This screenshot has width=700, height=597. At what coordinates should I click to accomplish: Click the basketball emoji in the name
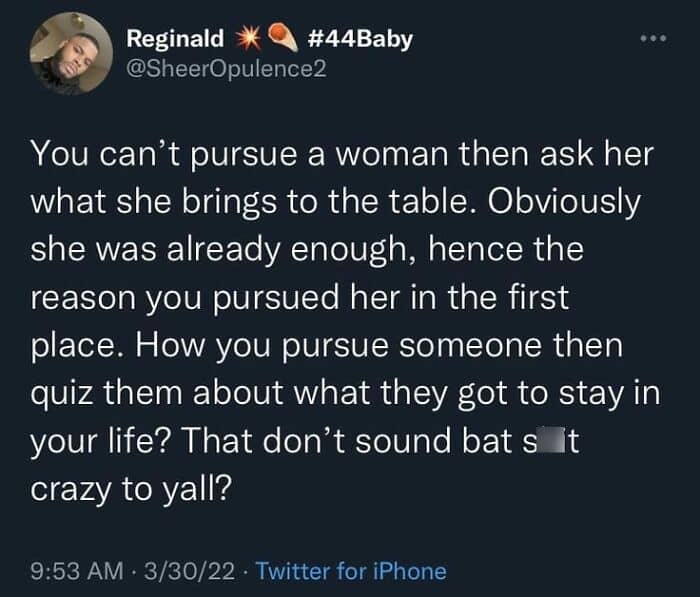pos(282,37)
